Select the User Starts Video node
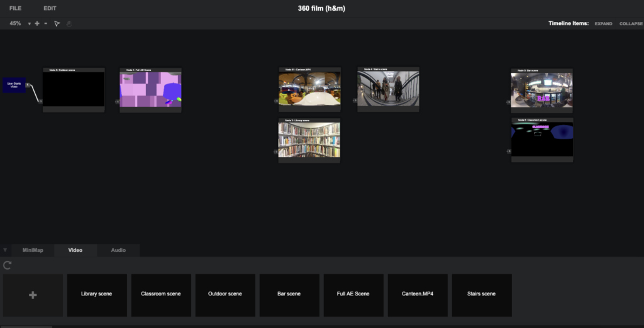The width and height of the screenshot is (644, 328). pos(14,85)
